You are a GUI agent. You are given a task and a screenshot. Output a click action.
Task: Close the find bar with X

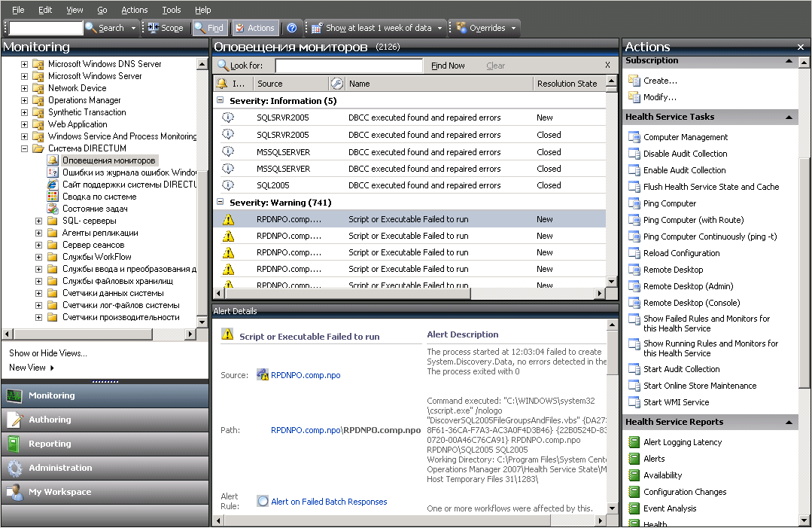(607, 65)
